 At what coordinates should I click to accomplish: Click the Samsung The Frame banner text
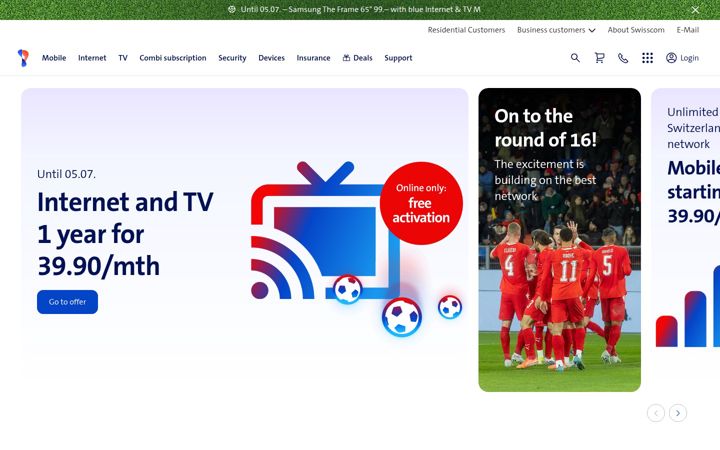coord(360,9)
